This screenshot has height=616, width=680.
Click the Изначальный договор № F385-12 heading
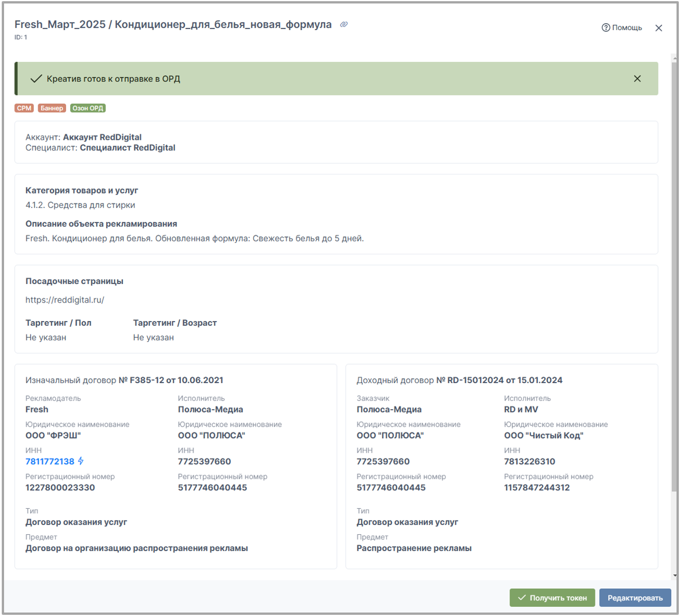[124, 380]
